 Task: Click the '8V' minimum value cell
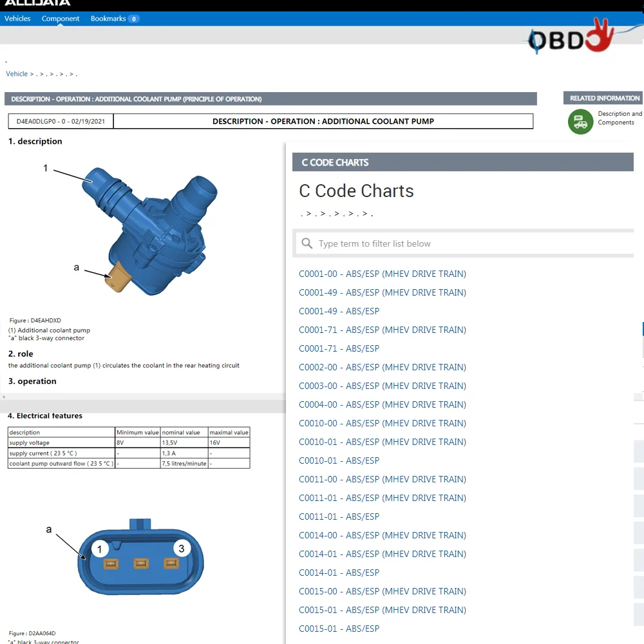[137, 443]
